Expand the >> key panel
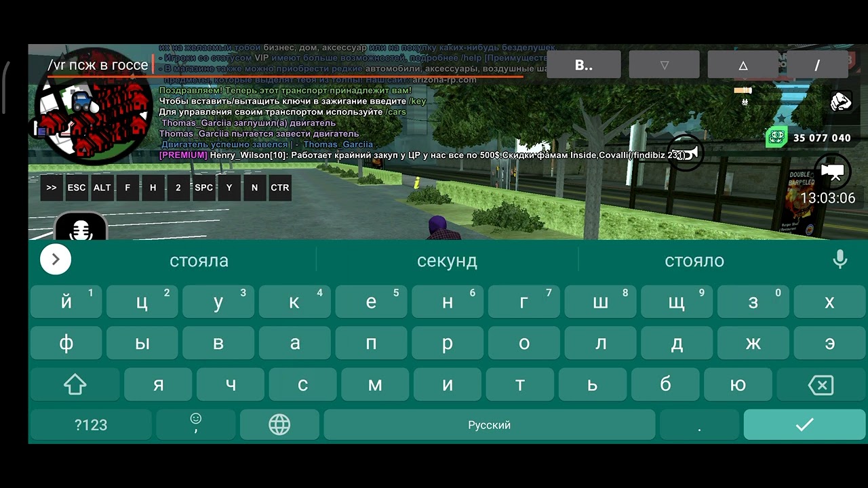This screenshot has height=488, width=868. (52, 188)
